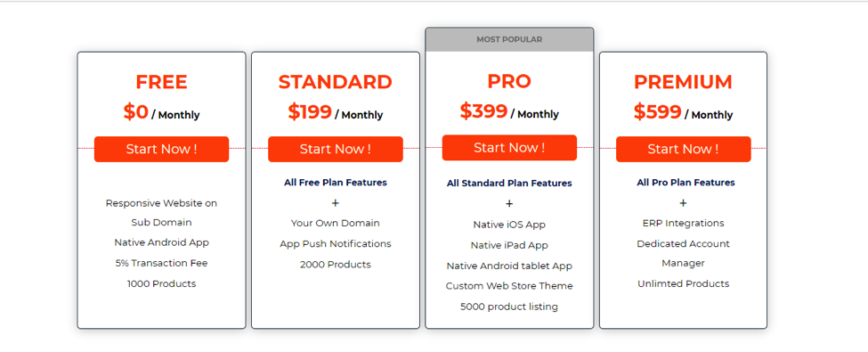Click the ERP Integrations feature
Image resolution: width=868 pixels, height=352 pixels.
point(683,224)
